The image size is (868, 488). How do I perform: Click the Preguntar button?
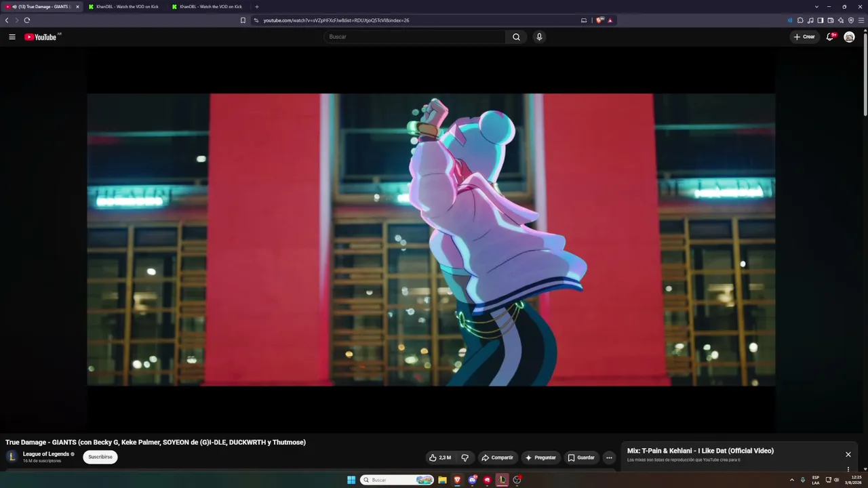(540, 457)
